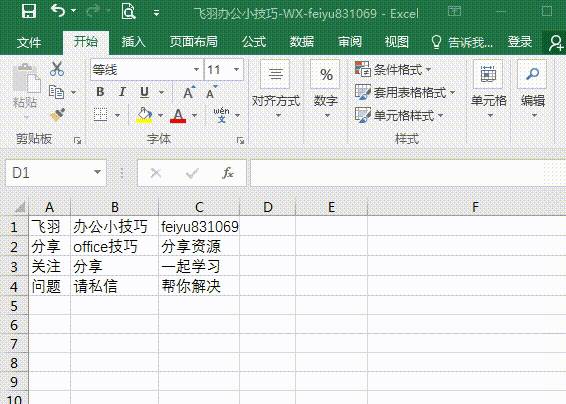Click the Copy icon in clipboard group
Screen dimensions: 566x404
[x=57, y=92]
